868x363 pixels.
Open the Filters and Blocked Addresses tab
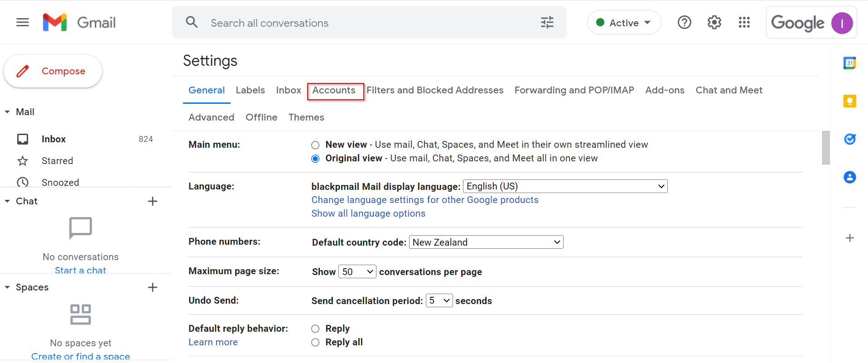coord(434,90)
